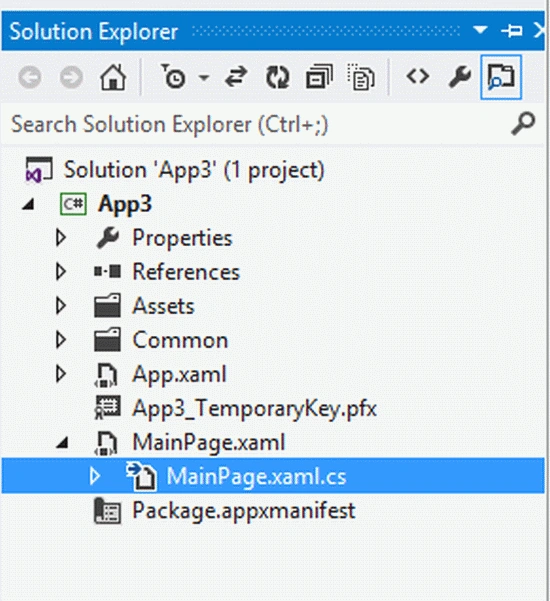Collapse the MainPage.xaml node
The width and height of the screenshot is (550, 601).
tap(62, 443)
